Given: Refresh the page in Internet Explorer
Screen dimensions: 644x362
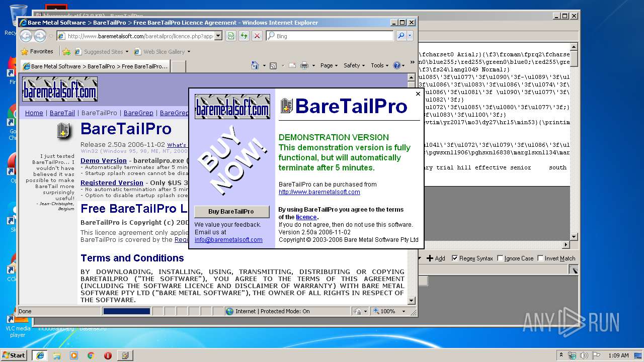Looking at the screenshot, I should pos(244,36).
